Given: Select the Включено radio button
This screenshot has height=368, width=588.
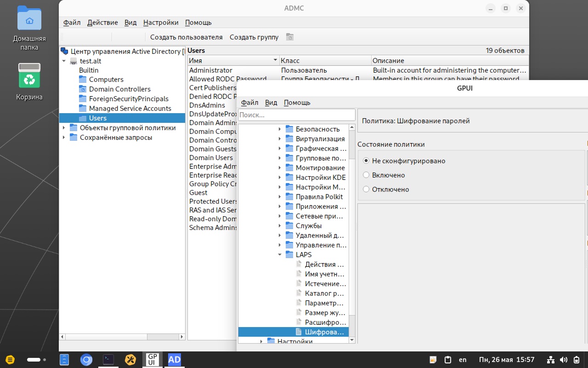Looking at the screenshot, I should coord(366,175).
